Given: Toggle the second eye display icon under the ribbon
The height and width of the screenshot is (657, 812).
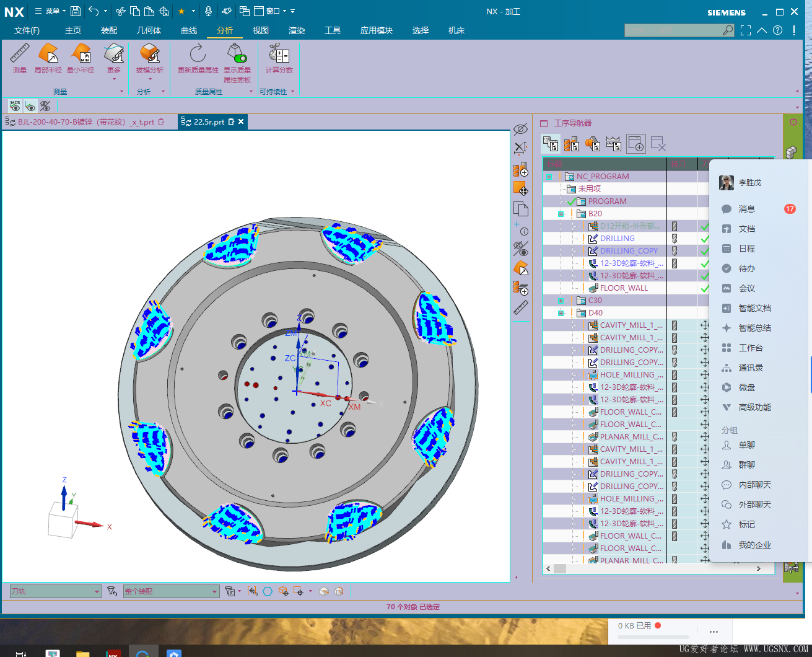Looking at the screenshot, I should tap(30, 105).
